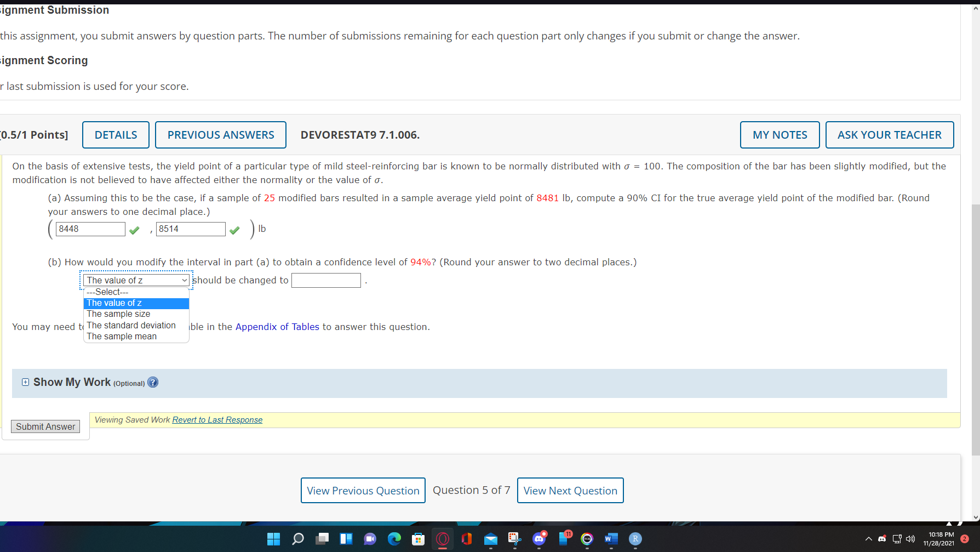
Task: Click the Revert to Last Response link
Action: click(217, 419)
